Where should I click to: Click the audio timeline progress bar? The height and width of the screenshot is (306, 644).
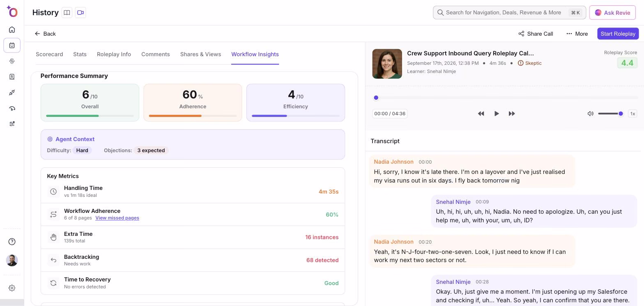coord(506,98)
